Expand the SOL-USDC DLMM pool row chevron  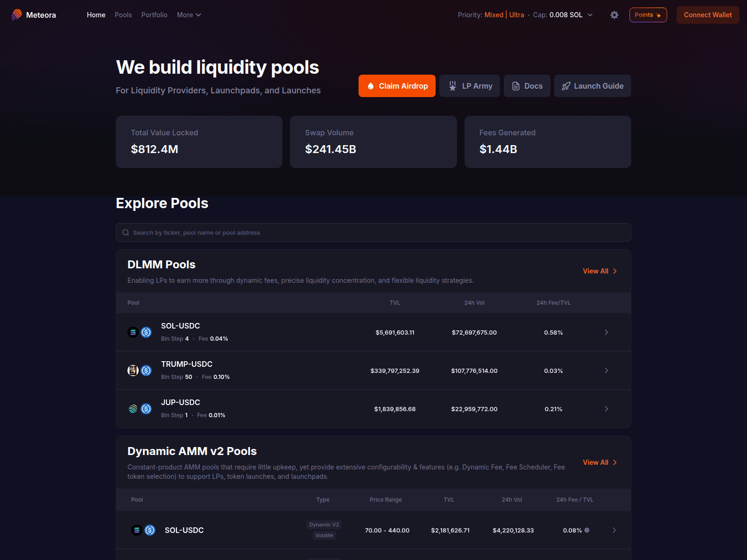click(x=606, y=332)
